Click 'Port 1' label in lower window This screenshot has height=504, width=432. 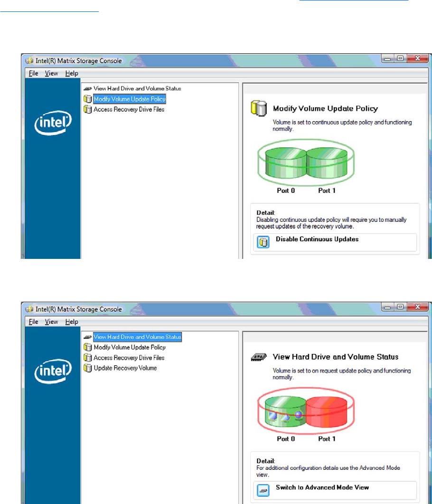[x=327, y=439]
